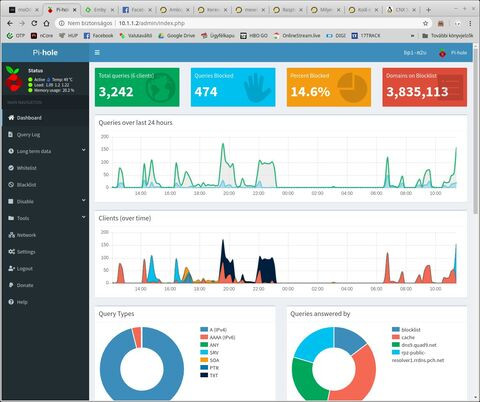
Task: Click the Pi-hole avatar in top header
Action: [x=442, y=53]
